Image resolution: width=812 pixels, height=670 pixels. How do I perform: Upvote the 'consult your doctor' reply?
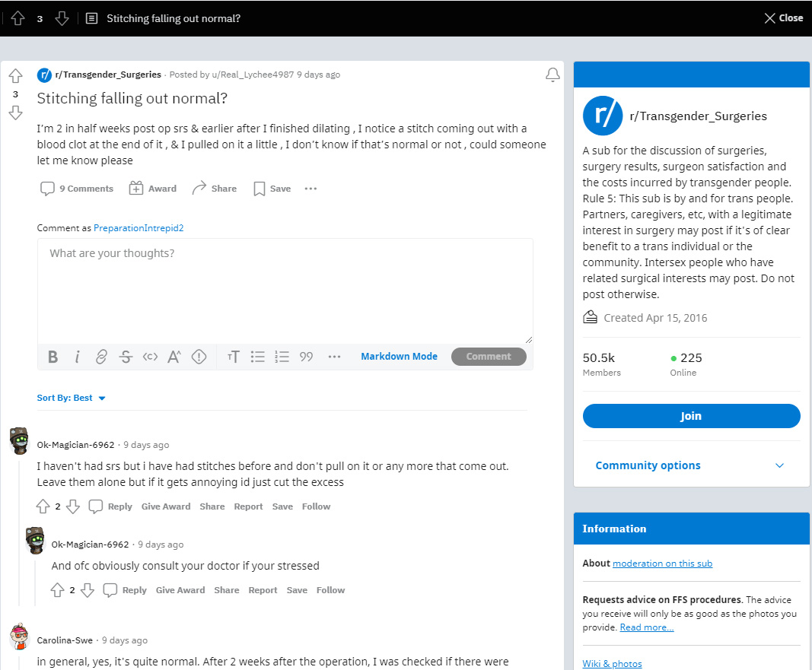58,590
